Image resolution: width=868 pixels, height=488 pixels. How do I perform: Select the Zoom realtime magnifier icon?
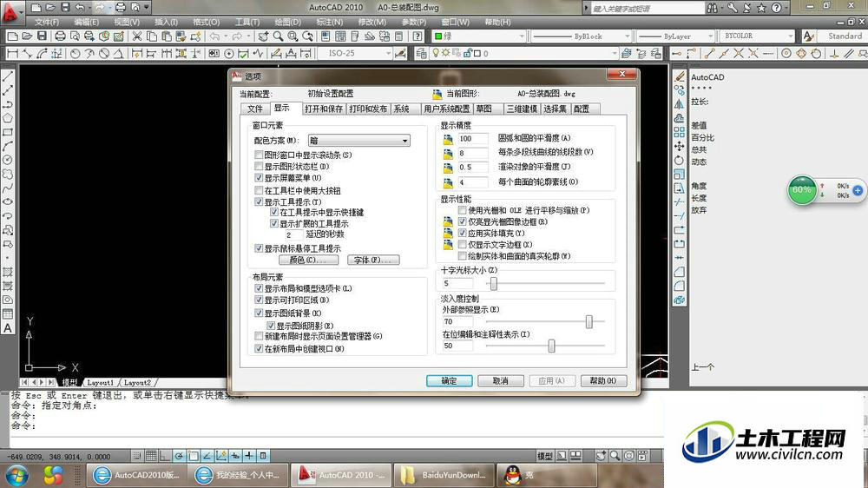coord(278,36)
